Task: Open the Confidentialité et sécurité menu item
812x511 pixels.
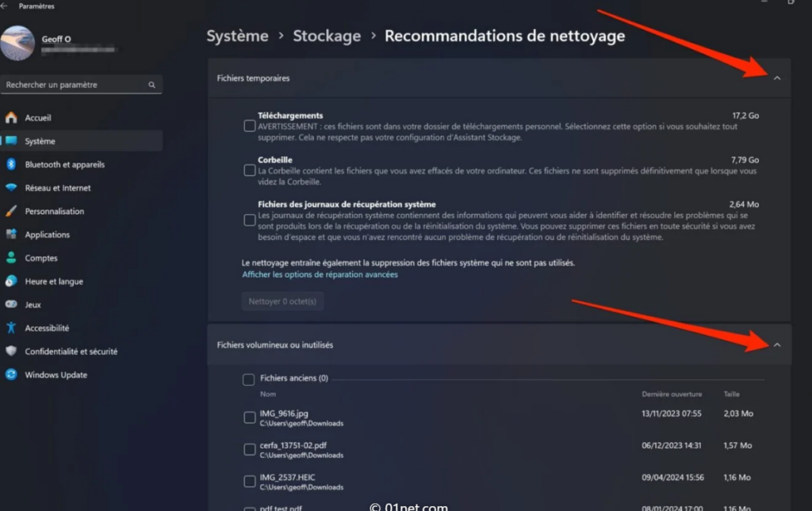Action: pyautogui.click(x=71, y=352)
